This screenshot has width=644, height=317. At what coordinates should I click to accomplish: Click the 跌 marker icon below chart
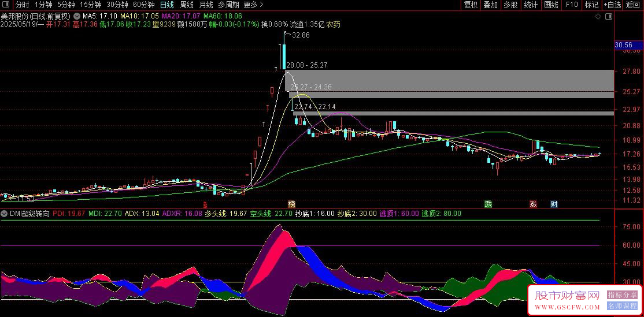[488, 204]
